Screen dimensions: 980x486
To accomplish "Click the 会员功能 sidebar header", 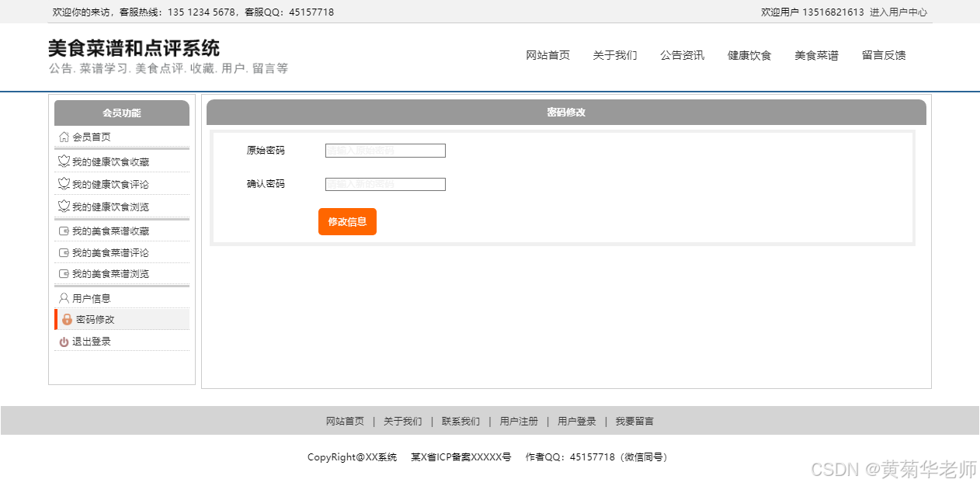I will (x=122, y=113).
